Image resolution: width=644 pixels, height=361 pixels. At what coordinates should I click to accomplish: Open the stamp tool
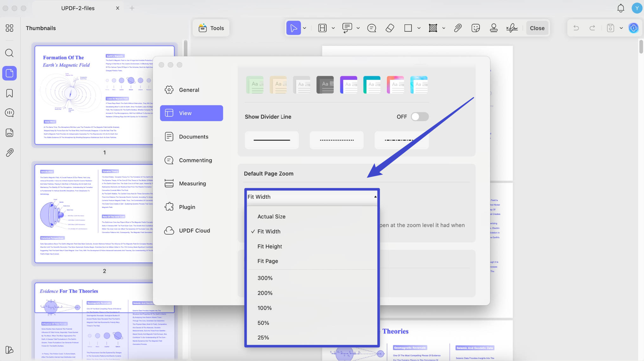pyautogui.click(x=494, y=28)
